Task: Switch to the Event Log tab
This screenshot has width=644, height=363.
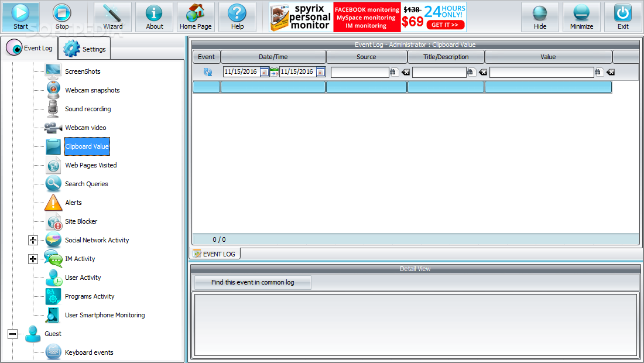Action: point(30,47)
